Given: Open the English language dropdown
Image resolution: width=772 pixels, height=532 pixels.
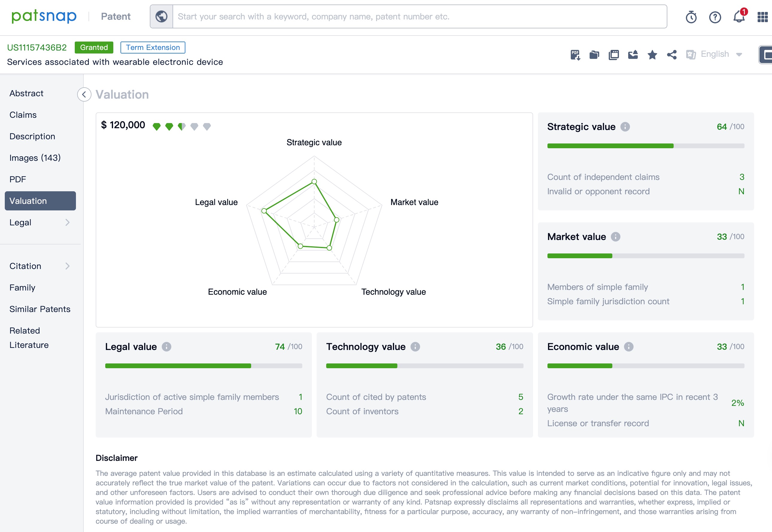Looking at the screenshot, I should (715, 54).
